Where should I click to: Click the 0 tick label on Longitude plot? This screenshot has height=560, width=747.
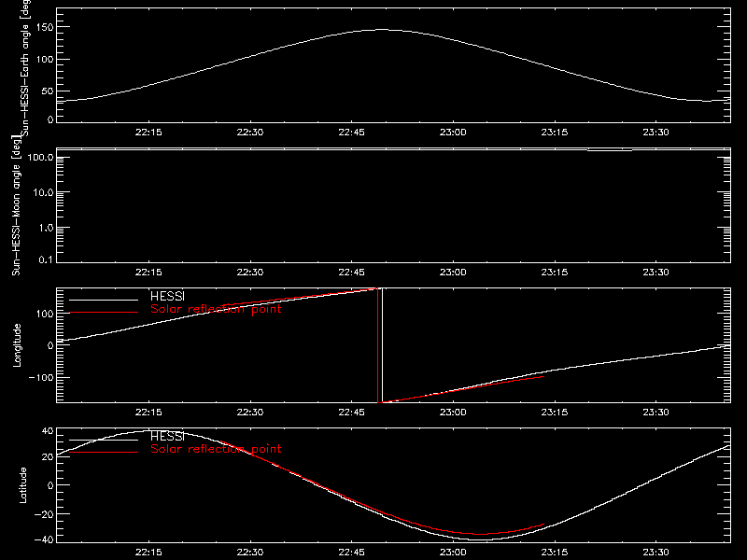(50, 345)
